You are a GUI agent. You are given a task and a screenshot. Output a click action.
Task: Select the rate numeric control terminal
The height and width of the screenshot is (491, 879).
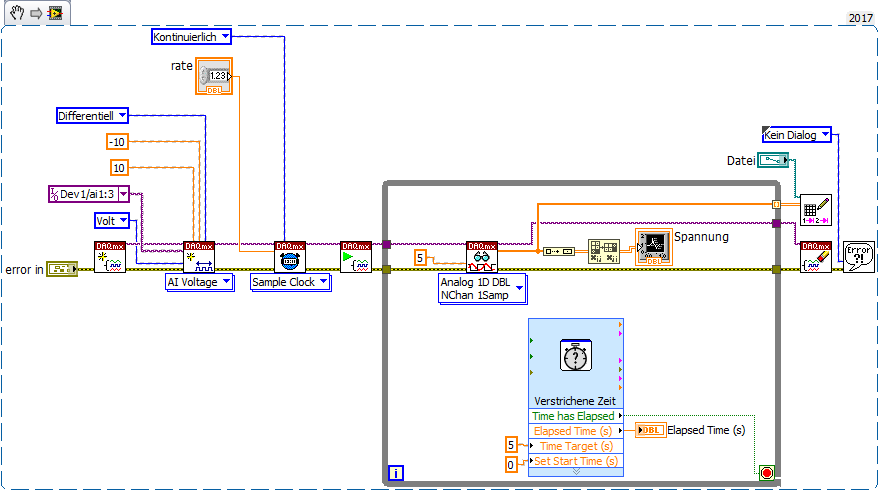[214, 76]
